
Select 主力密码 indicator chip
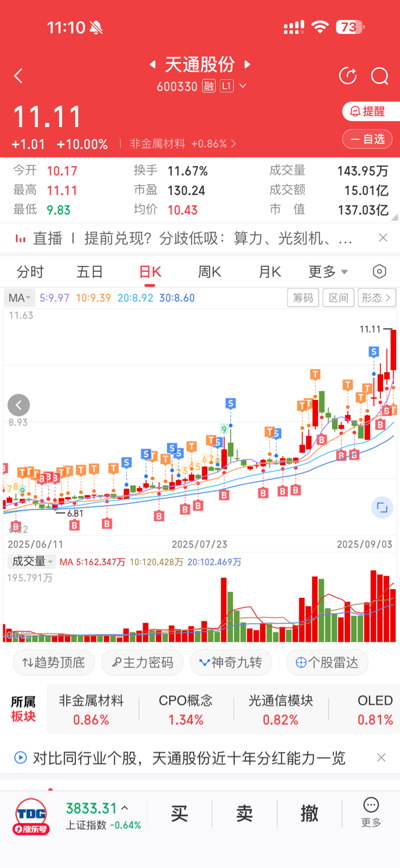point(142,663)
